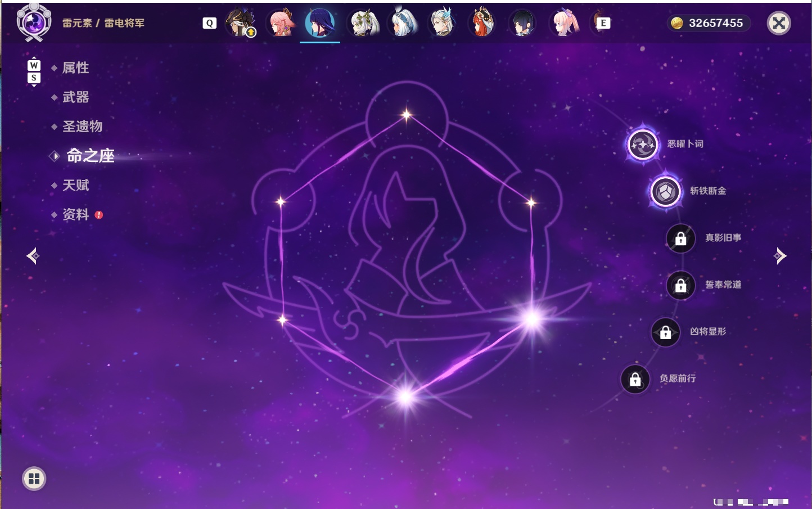Click the Q previous-character key icon
Viewport: 812px width, 509px height.
209,23
